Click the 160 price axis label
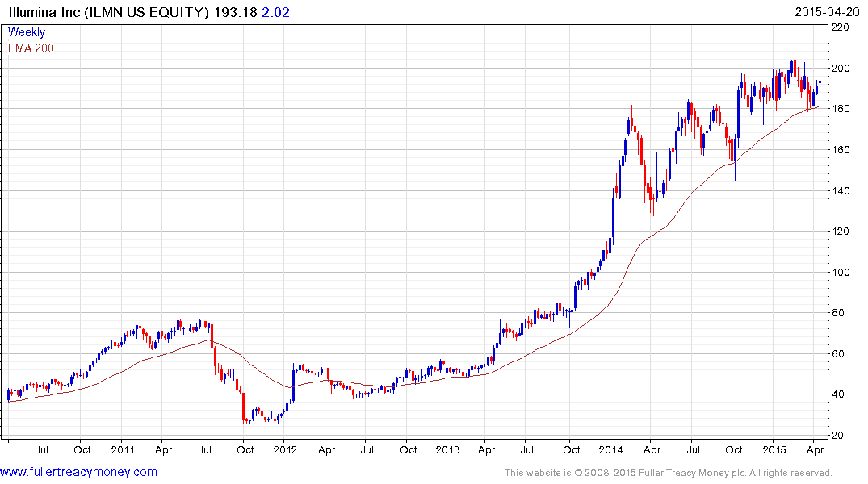Viewport: 868px width, 484px height. (x=841, y=149)
